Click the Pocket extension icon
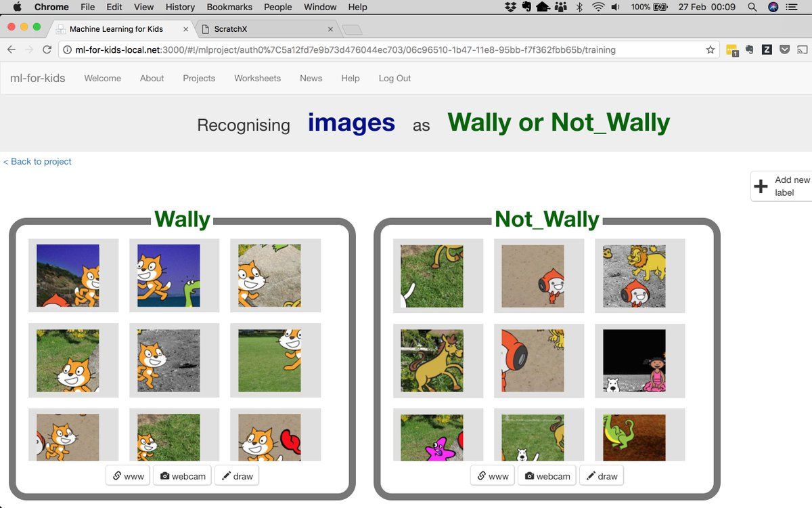Viewport: 812px width, 508px height. tap(784, 49)
